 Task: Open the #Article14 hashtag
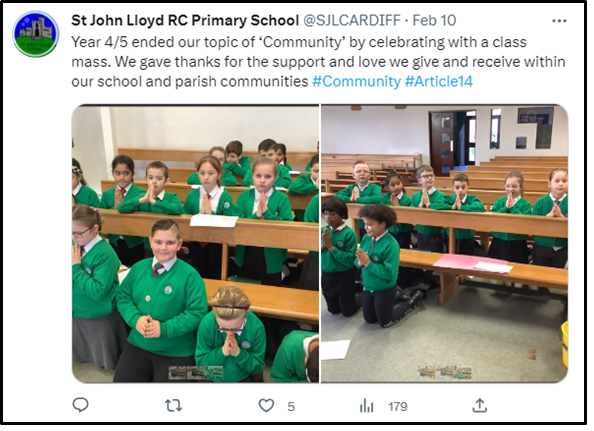[439, 81]
